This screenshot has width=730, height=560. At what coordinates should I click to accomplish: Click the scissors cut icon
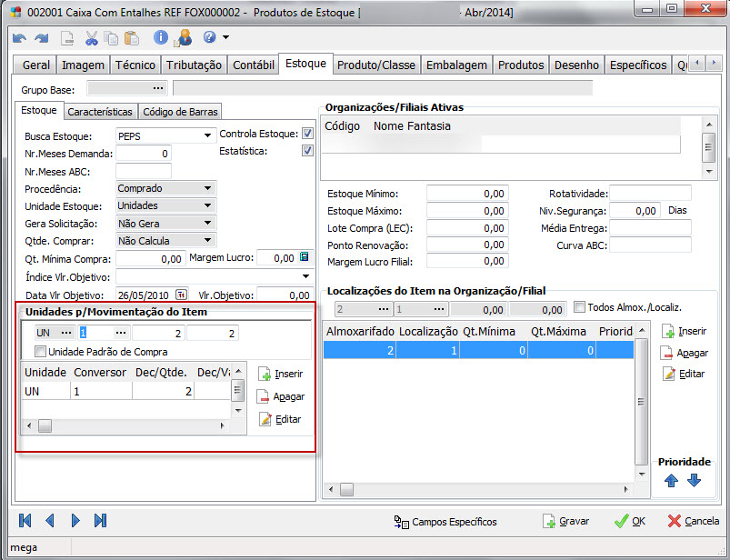[91, 38]
